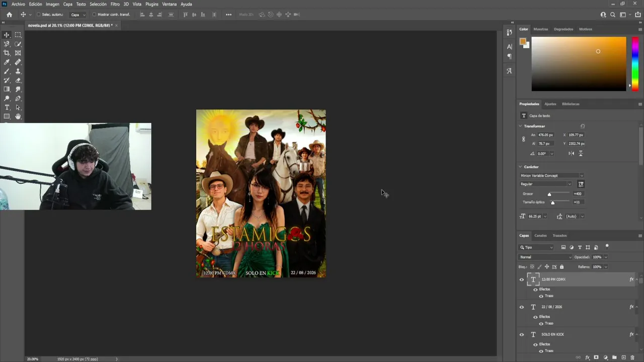Viewport: 644px width, 362px height.
Task: Click the Home icon in options bar
Action: point(9,15)
